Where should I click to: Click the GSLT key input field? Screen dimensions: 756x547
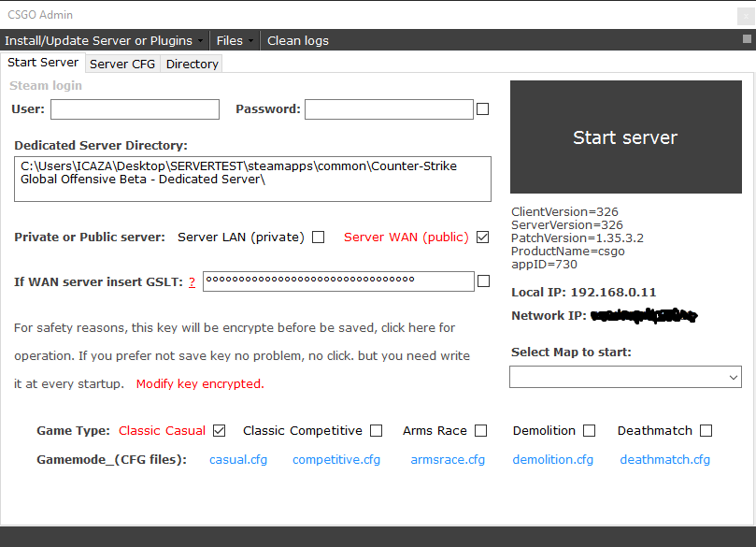(x=338, y=281)
